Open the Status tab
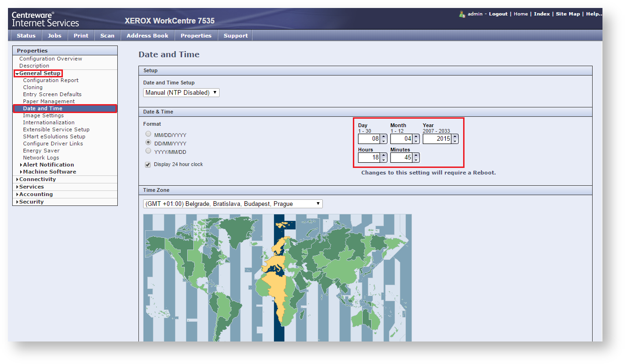The width and height of the screenshot is (625, 364). [26, 36]
